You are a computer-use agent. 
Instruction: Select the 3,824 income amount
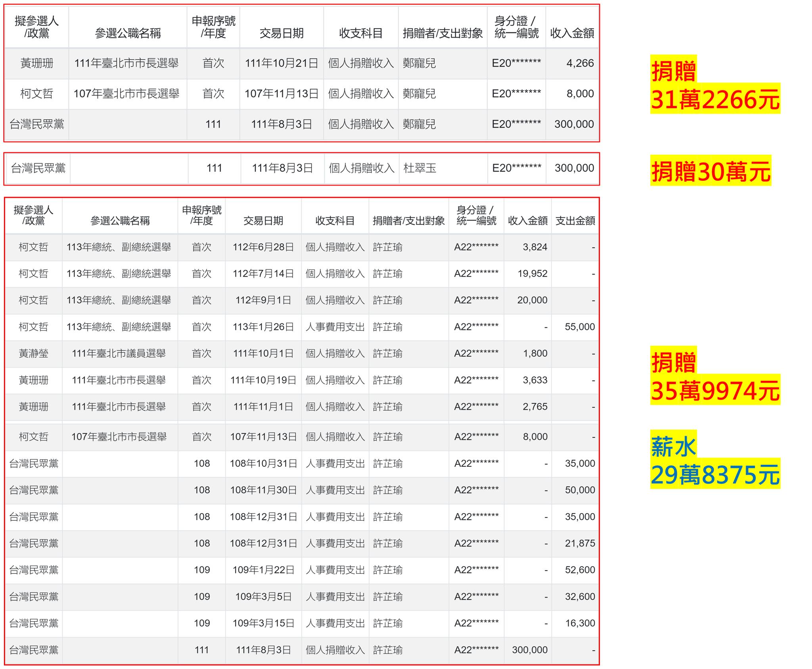[535, 247]
